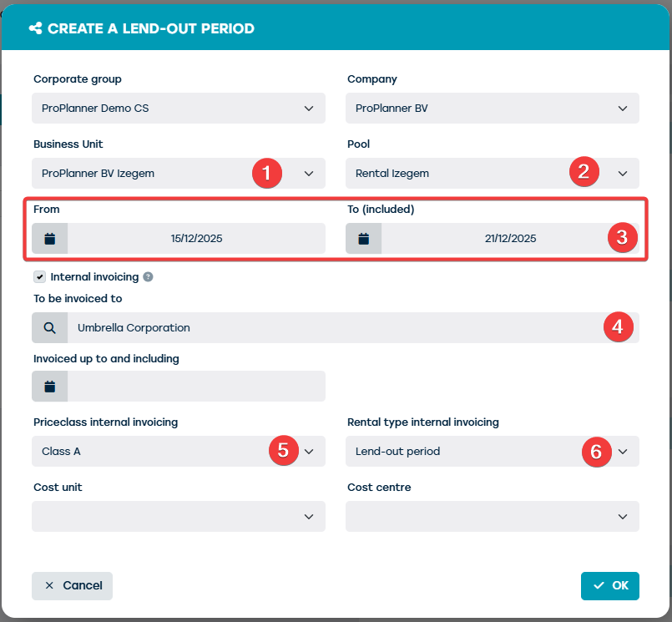Viewport: 672px width, 622px height.
Task: Click the help icon beside Internal invoicing
Action: coord(148,277)
